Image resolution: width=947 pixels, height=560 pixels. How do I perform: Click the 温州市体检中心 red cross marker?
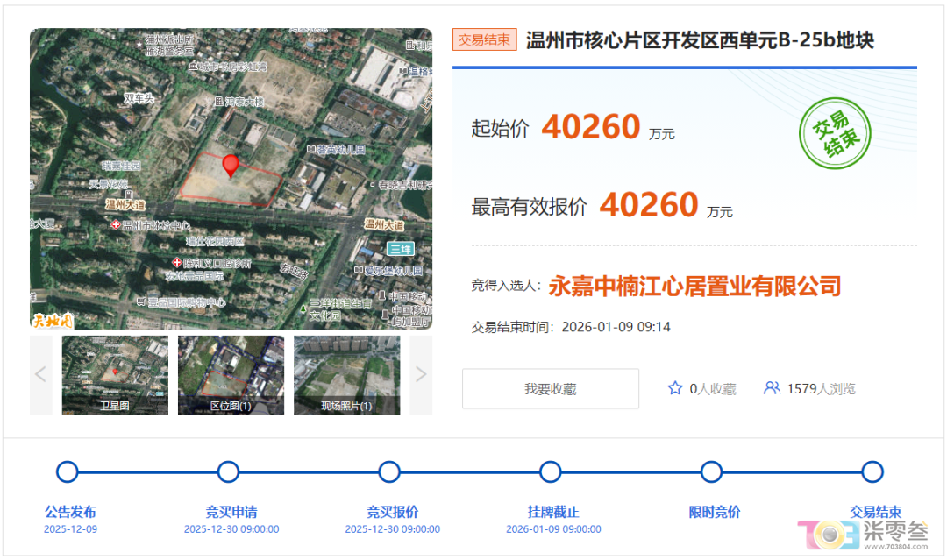click(116, 224)
